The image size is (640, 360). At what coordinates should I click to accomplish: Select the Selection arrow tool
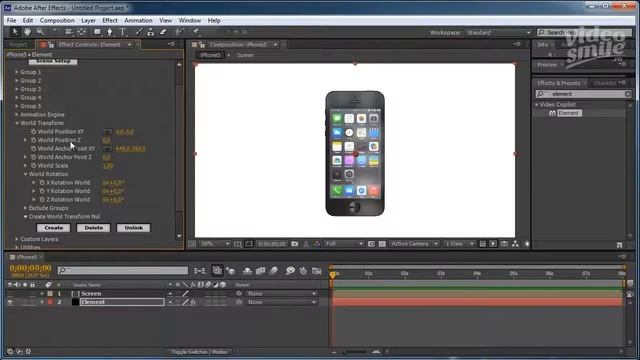click(15, 32)
